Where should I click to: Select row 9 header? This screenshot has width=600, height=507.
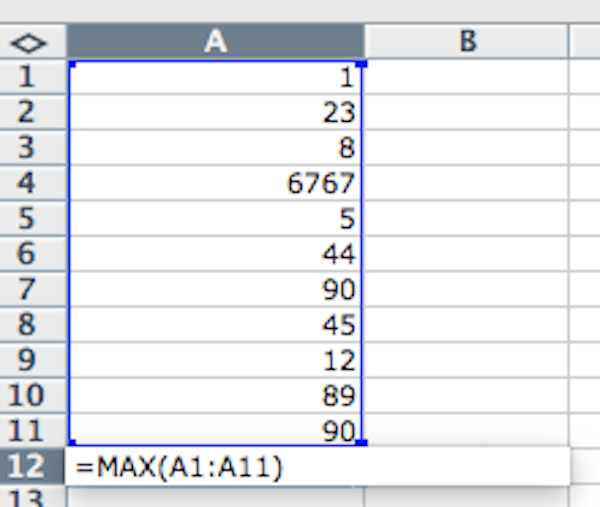[33, 360]
